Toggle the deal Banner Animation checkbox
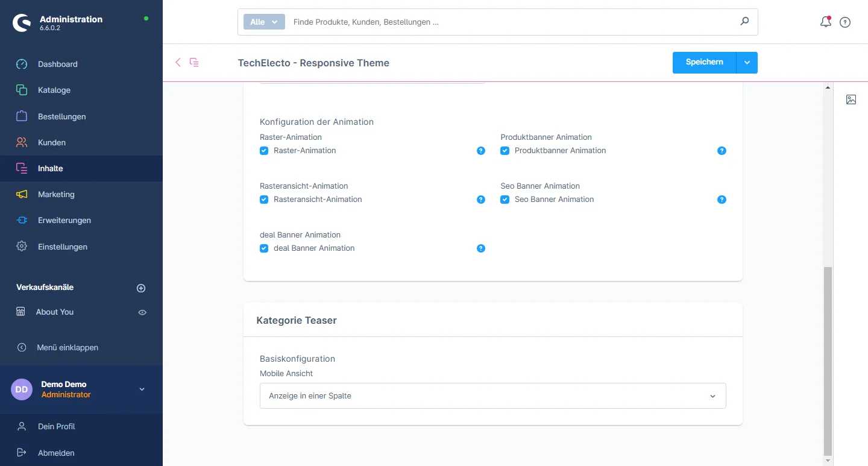The image size is (868, 466). 264,248
